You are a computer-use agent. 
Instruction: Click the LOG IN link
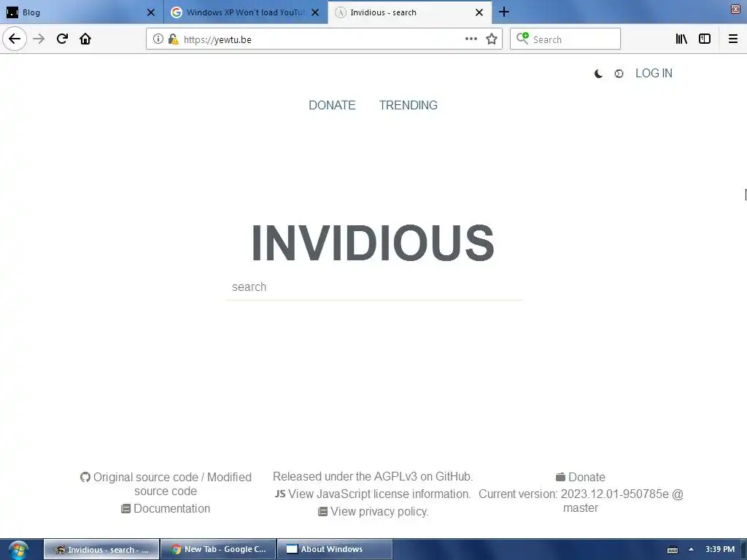point(654,74)
